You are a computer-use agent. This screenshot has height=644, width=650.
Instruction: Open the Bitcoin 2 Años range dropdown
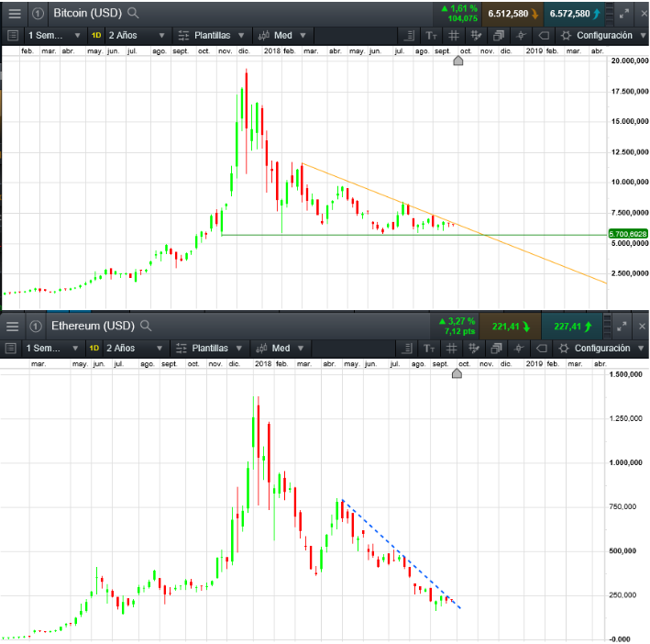pyautogui.click(x=137, y=36)
